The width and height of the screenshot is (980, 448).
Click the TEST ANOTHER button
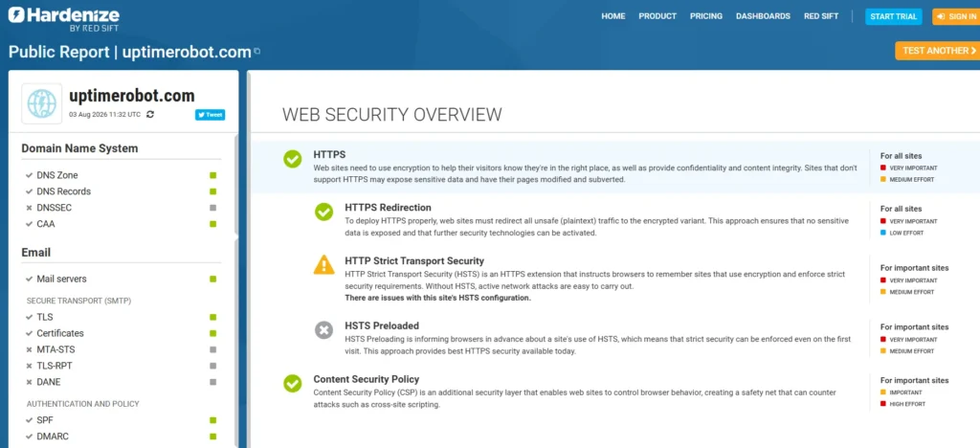click(938, 51)
